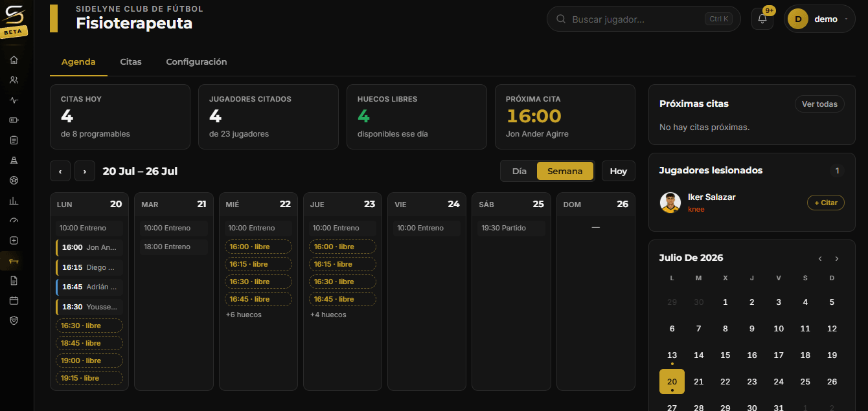Open the players icon in the sidebar

(x=14, y=80)
